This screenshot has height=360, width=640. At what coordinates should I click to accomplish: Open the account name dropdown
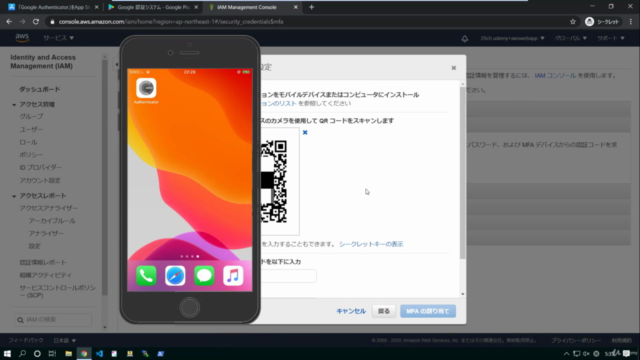click(x=512, y=38)
